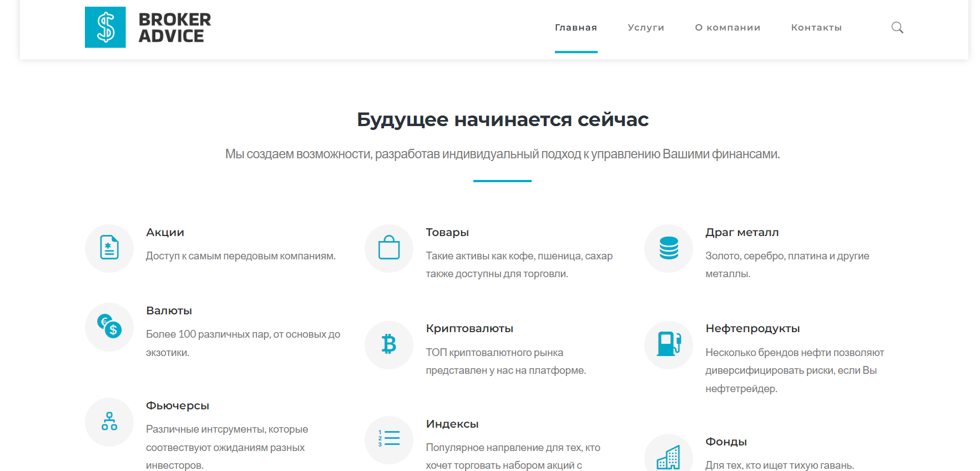Click the BROKER ADVICE brand text
The image size is (980, 471).
(174, 28)
